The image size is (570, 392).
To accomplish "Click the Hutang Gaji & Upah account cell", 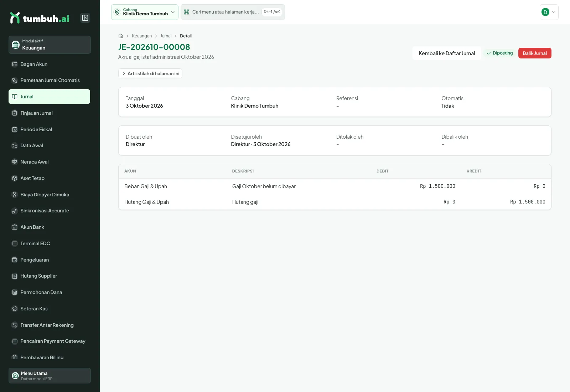I will point(146,202).
